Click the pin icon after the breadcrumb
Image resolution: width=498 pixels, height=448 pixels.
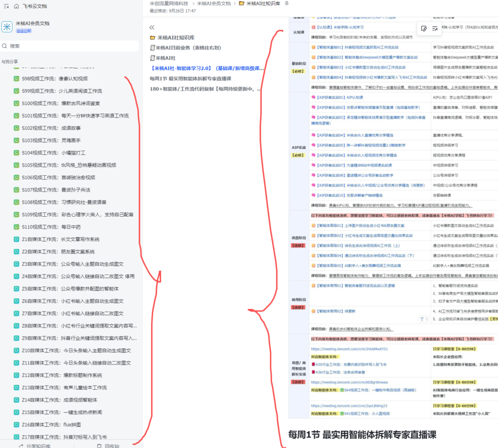coord(286,3)
